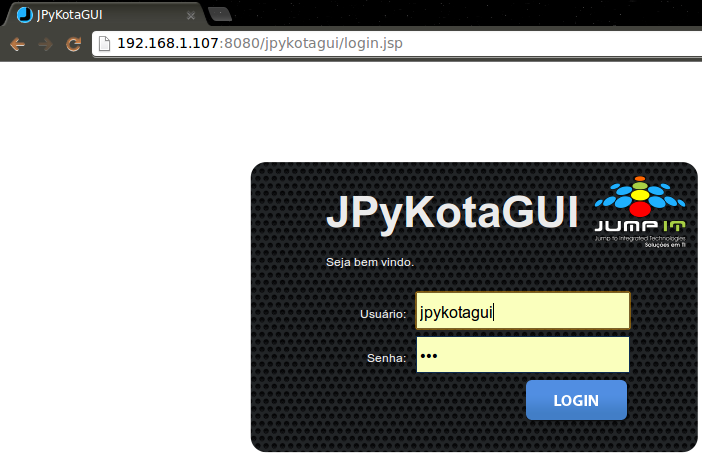Click the address bar URL
This screenshot has height=456, width=702.
[260, 43]
